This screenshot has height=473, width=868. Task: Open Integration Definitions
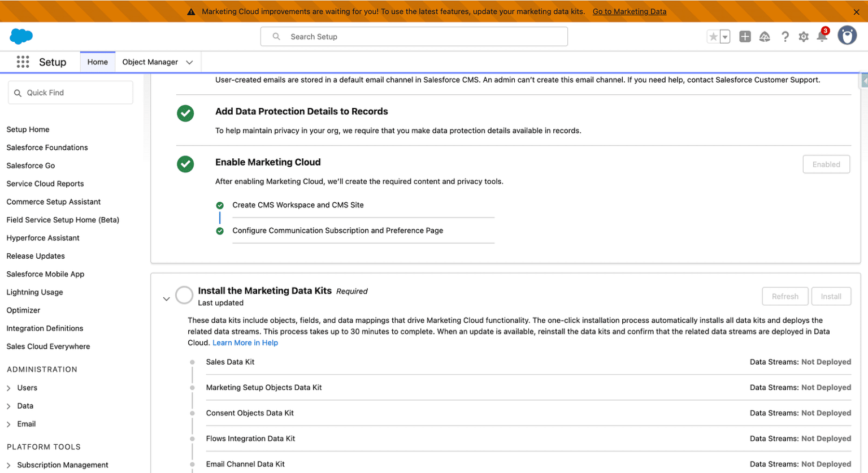[x=45, y=328]
